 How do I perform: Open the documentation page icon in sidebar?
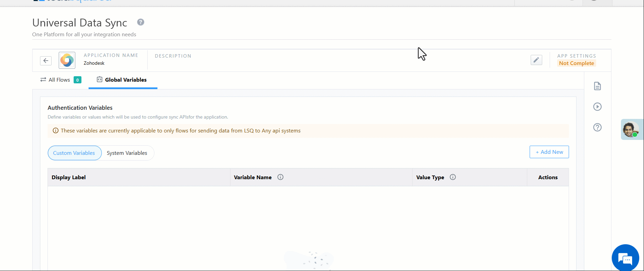597,86
